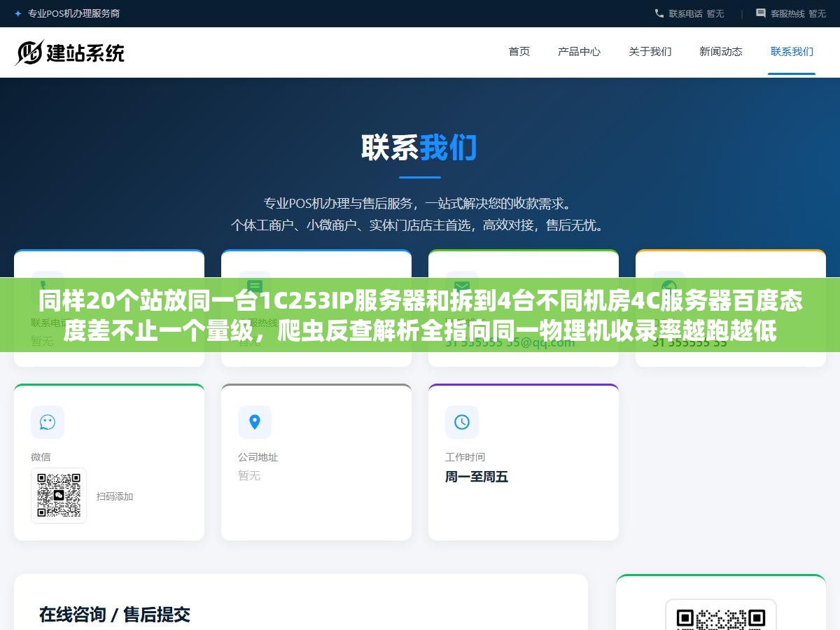The width and height of the screenshot is (840, 630).
Task: Click the 建站系统 logo
Action: tap(70, 52)
